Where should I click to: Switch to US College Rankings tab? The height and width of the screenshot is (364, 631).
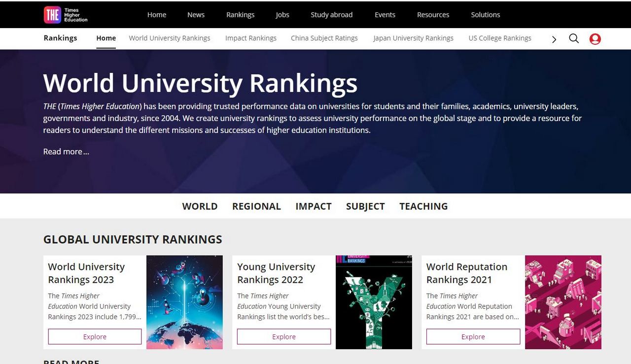tap(500, 38)
